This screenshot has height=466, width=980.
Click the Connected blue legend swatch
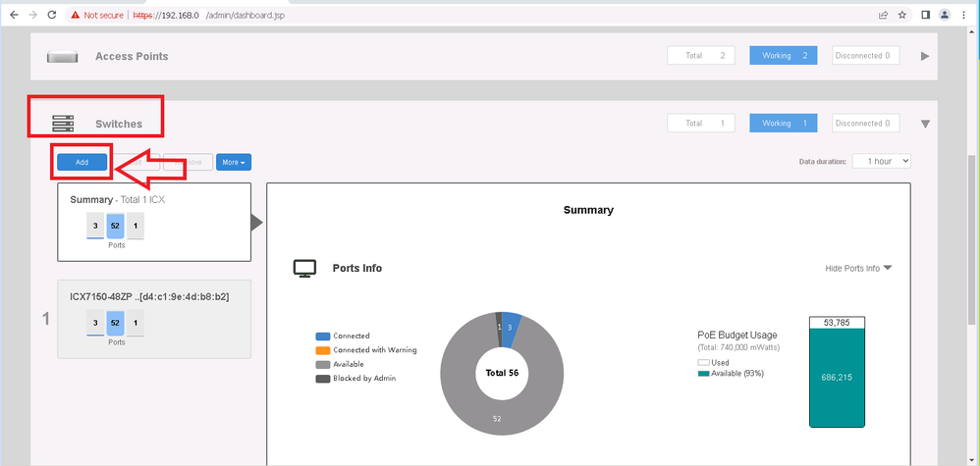pos(322,337)
